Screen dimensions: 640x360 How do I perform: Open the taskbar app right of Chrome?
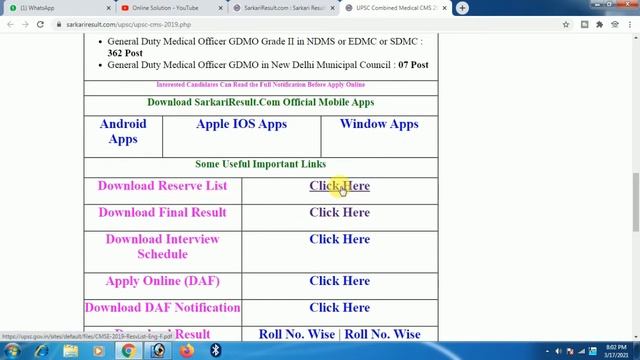[x=158, y=351]
